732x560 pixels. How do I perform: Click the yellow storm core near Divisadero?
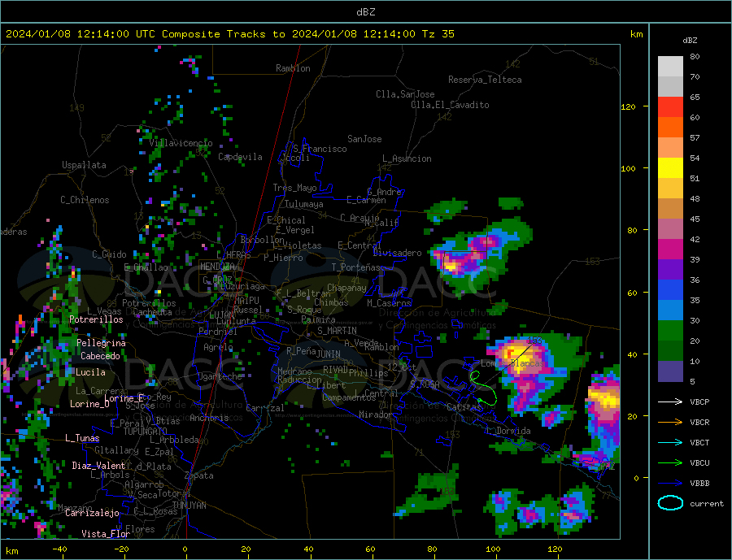tap(451, 266)
